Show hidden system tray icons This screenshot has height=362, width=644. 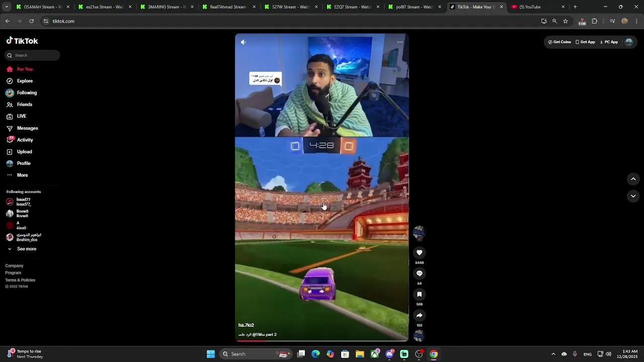coord(553,354)
